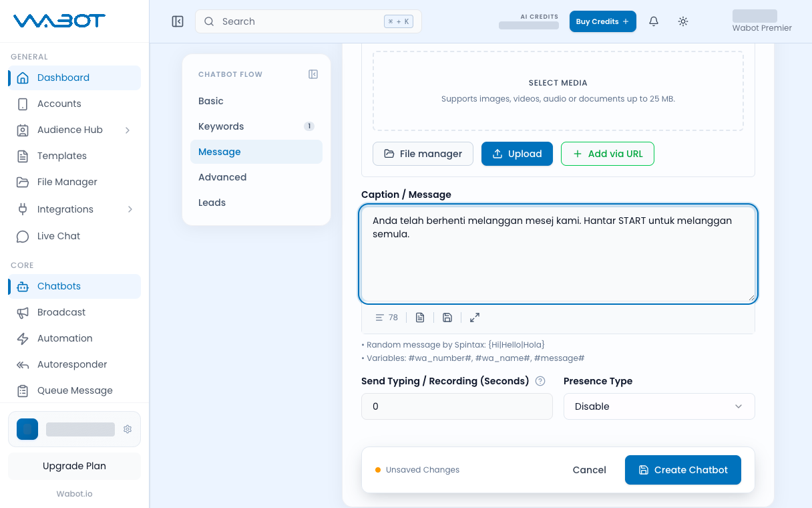Screen dimensions: 812x508
Task: Focus the Search field
Action: coord(309,21)
